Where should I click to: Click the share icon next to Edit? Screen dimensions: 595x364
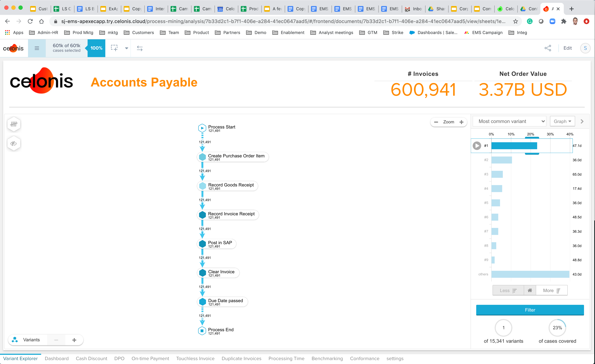tap(548, 48)
